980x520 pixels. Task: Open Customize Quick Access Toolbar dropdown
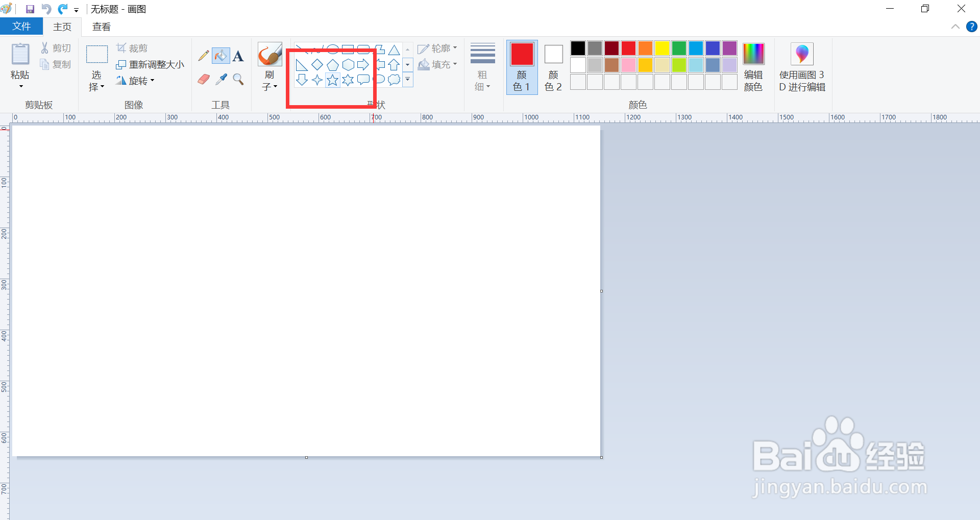point(76,10)
